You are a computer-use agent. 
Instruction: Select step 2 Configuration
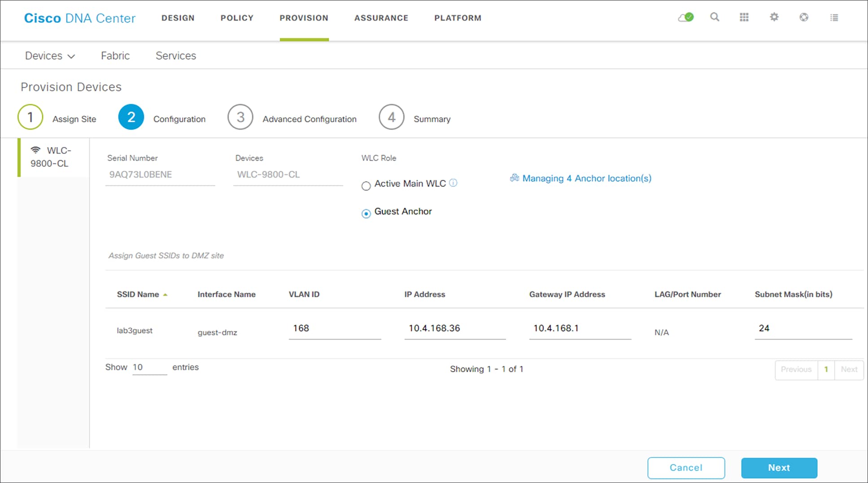point(162,117)
